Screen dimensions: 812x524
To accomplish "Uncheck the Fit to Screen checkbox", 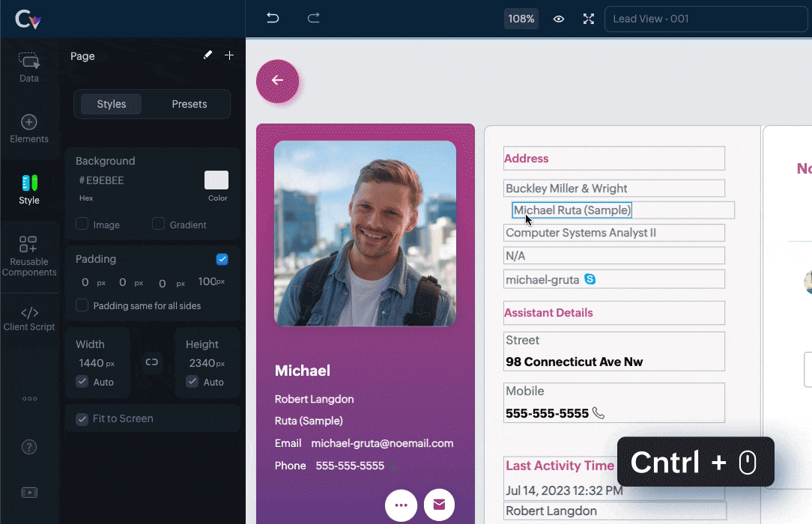I will coord(82,419).
